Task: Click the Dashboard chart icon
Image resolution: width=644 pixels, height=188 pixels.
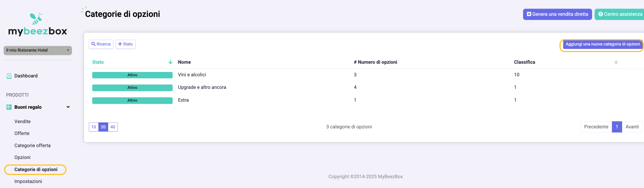Action: tap(9, 76)
